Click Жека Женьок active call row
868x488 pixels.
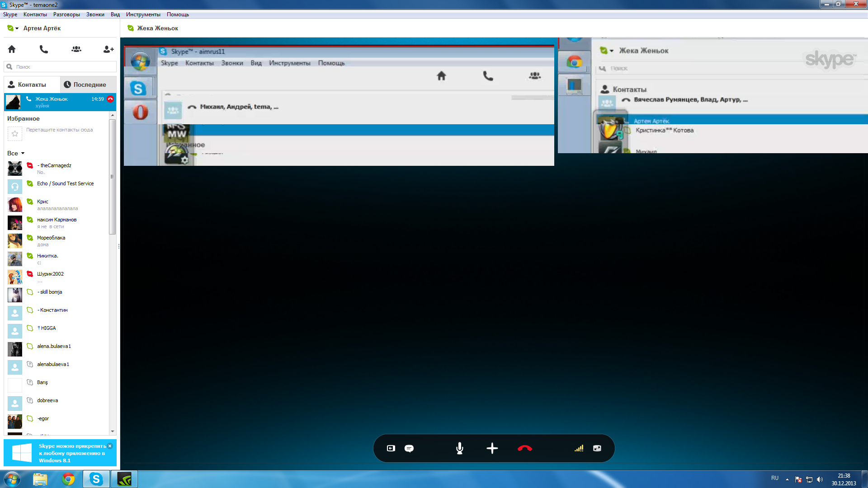(60, 102)
